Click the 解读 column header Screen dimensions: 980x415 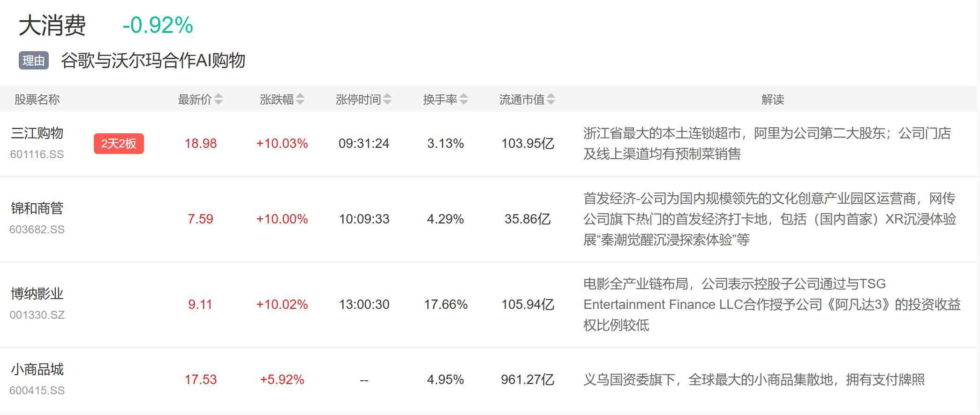click(x=772, y=99)
